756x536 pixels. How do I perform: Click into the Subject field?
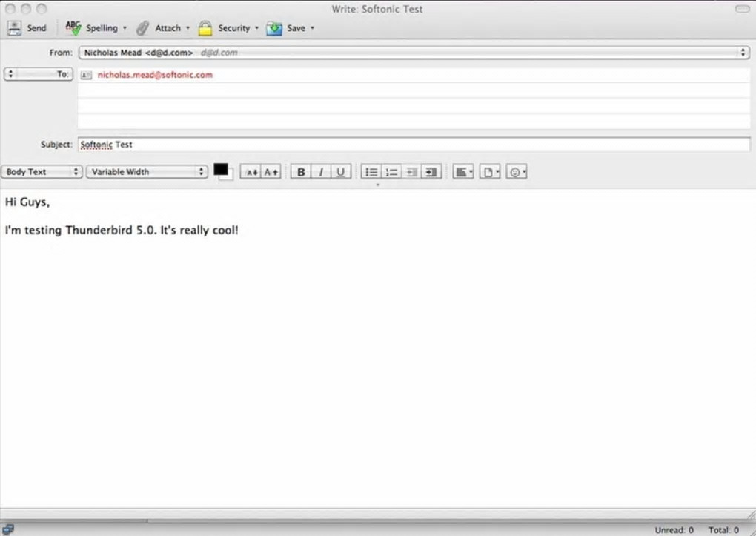coord(414,145)
